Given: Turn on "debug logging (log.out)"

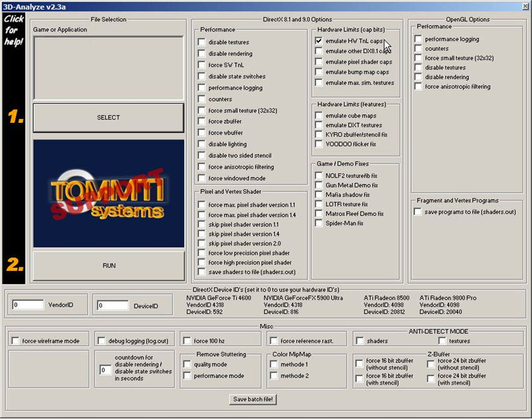Looking at the screenshot, I should (101, 340).
